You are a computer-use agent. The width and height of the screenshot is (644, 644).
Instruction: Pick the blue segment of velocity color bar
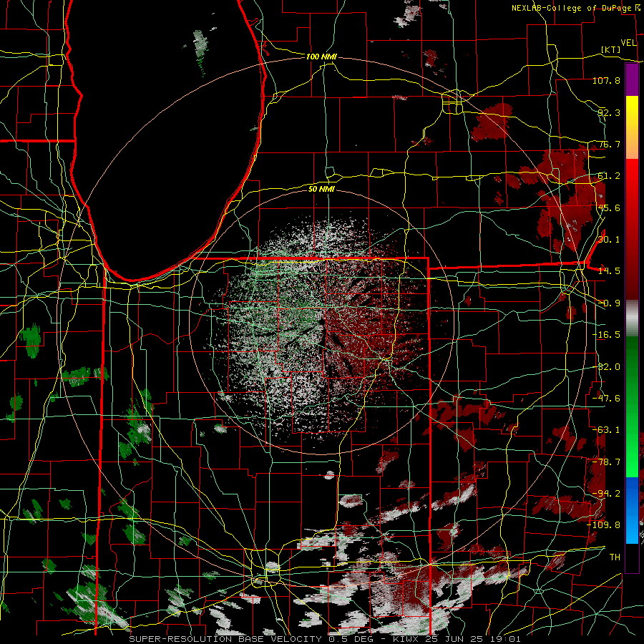point(632,510)
